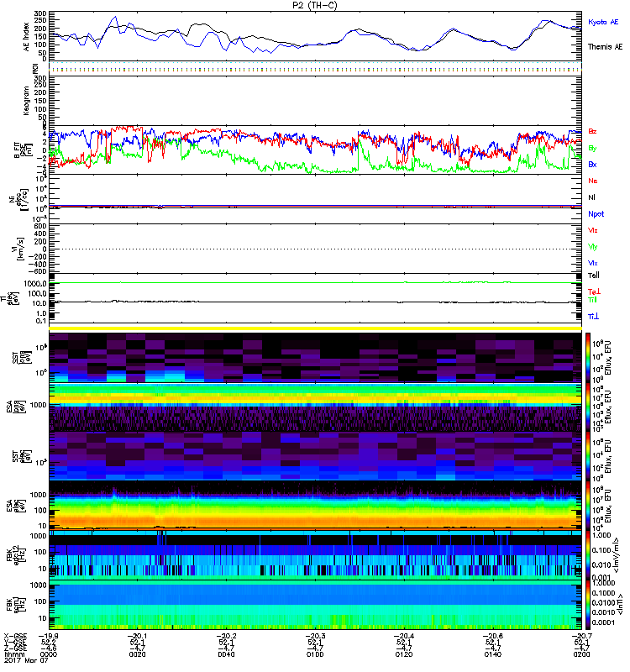Click the X-GSE row label
630x672 pixels.
15,636
